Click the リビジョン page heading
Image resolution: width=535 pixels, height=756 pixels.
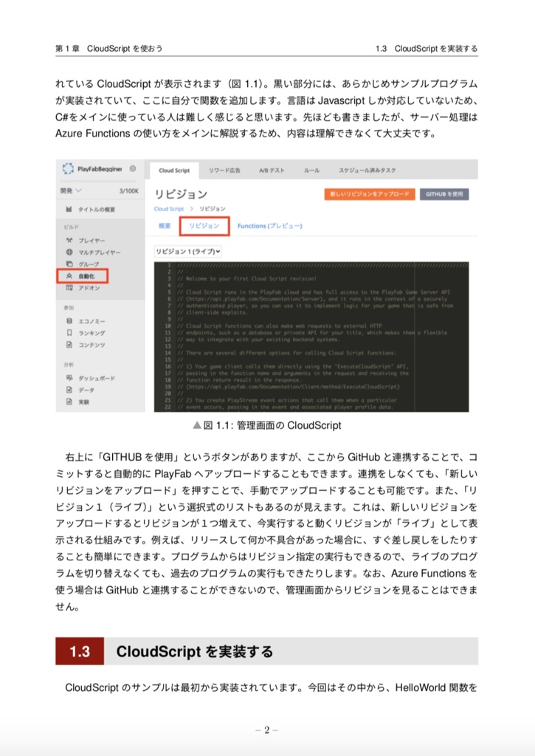click(181, 194)
